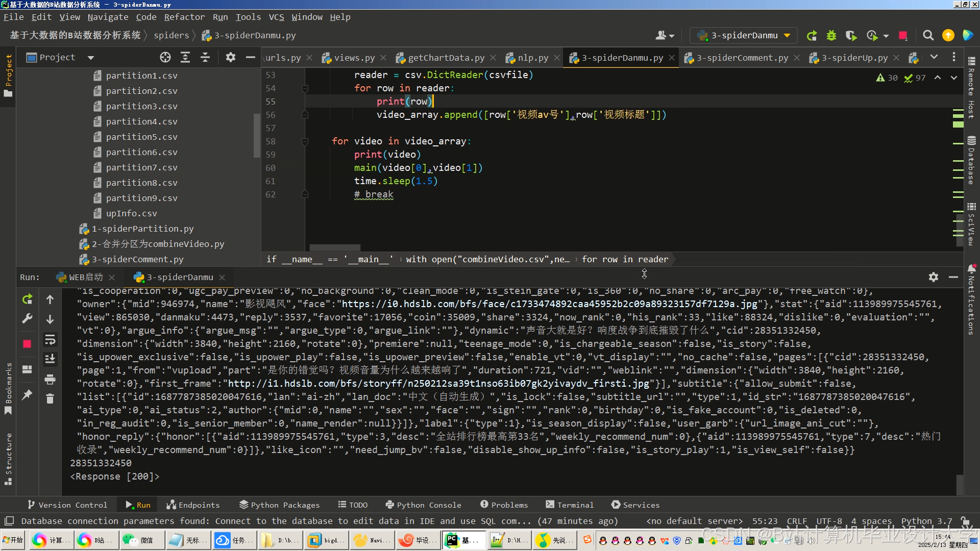
Task: Disable Scroll to End in run console
Action: point(50,359)
